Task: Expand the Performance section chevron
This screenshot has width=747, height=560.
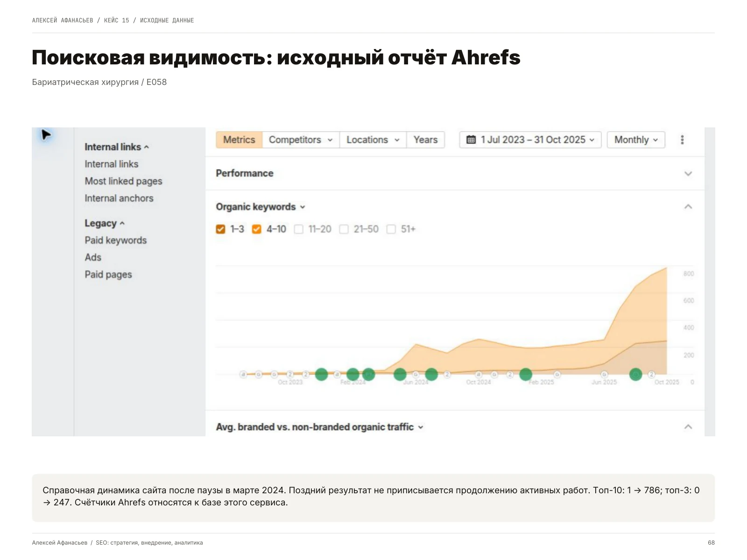Action: tap(688, 174)
